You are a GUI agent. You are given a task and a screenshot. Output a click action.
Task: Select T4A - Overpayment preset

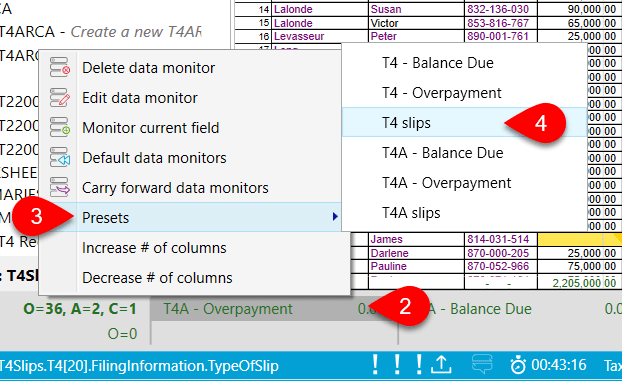tap(465, 183)
